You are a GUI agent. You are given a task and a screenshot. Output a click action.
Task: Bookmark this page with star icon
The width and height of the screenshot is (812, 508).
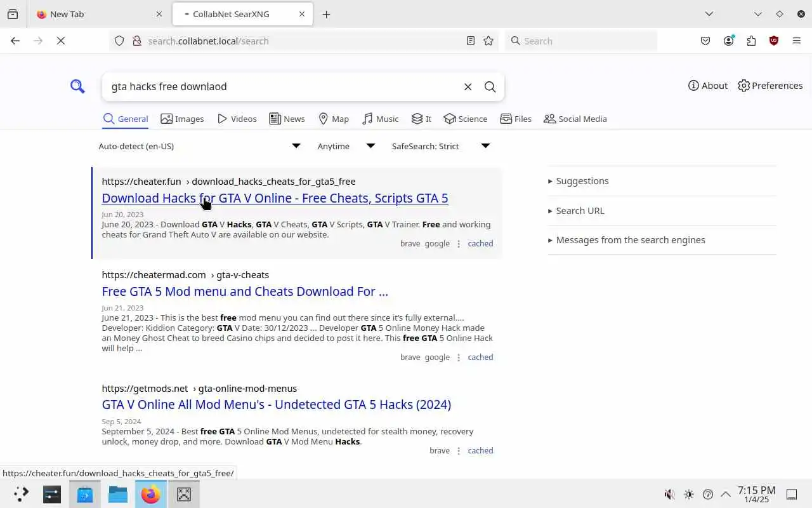point(488,41)
